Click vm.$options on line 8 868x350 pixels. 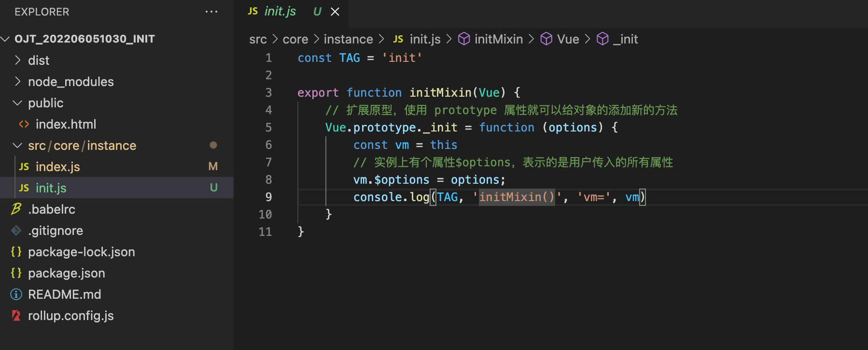click(392, 180)
